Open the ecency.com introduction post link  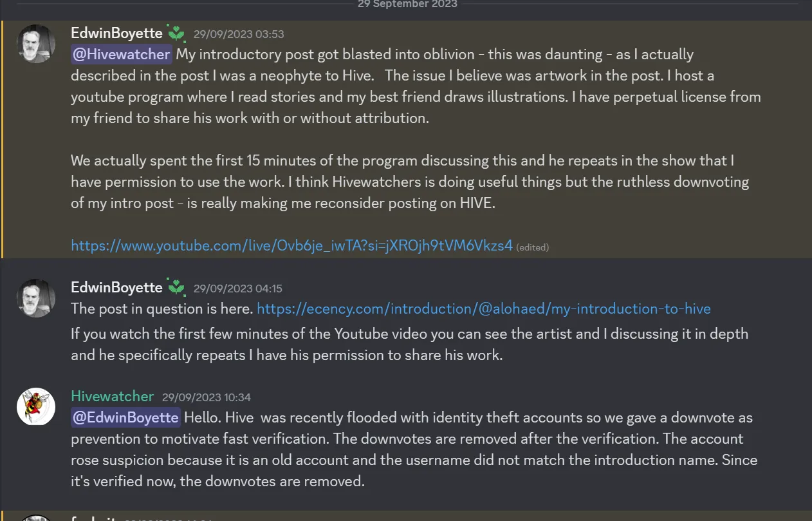(483, 308)
